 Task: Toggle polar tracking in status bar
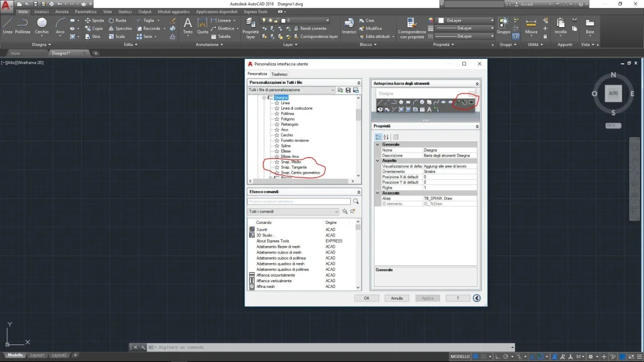click(506, 357)
